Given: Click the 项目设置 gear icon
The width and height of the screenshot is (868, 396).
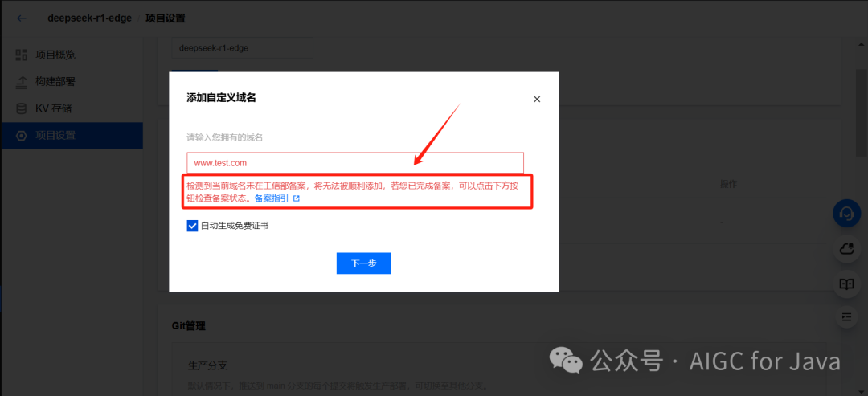Looking at the screenshot, I should (x=22, y=136).
